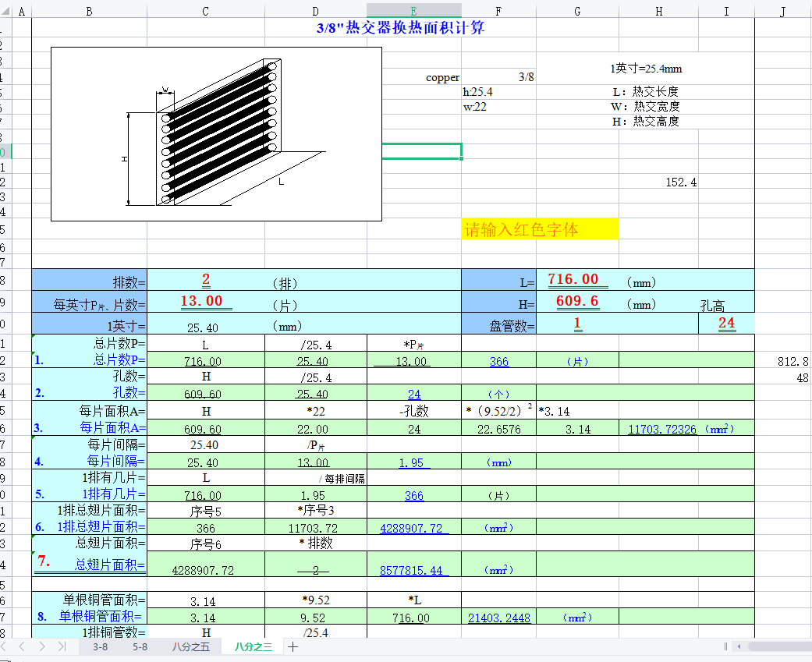This screenshot has height=662, width=812.
Task: Click the column C header
Action: pos(205,10)
